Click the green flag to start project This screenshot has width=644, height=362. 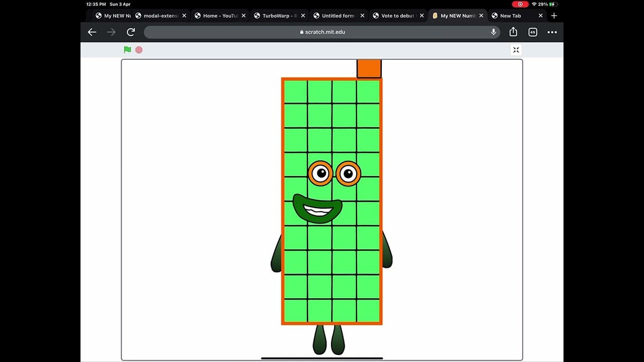tap(127, 50)
